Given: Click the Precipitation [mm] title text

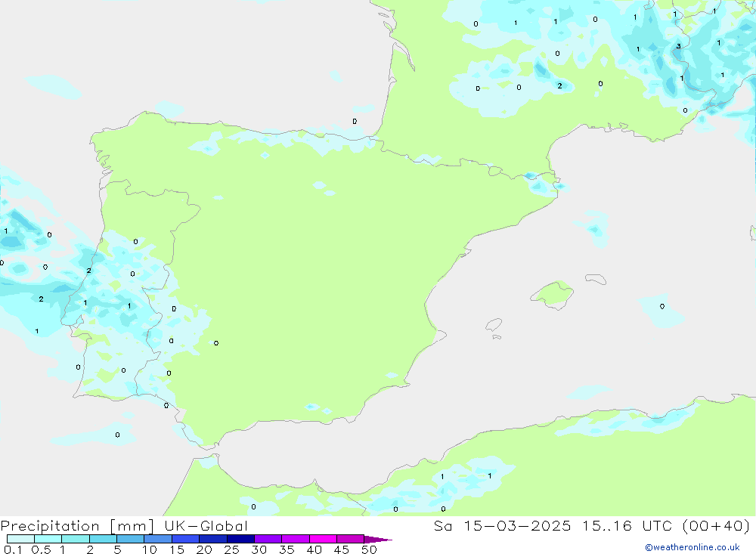Looking at the screenshot, I should point(77,526).
